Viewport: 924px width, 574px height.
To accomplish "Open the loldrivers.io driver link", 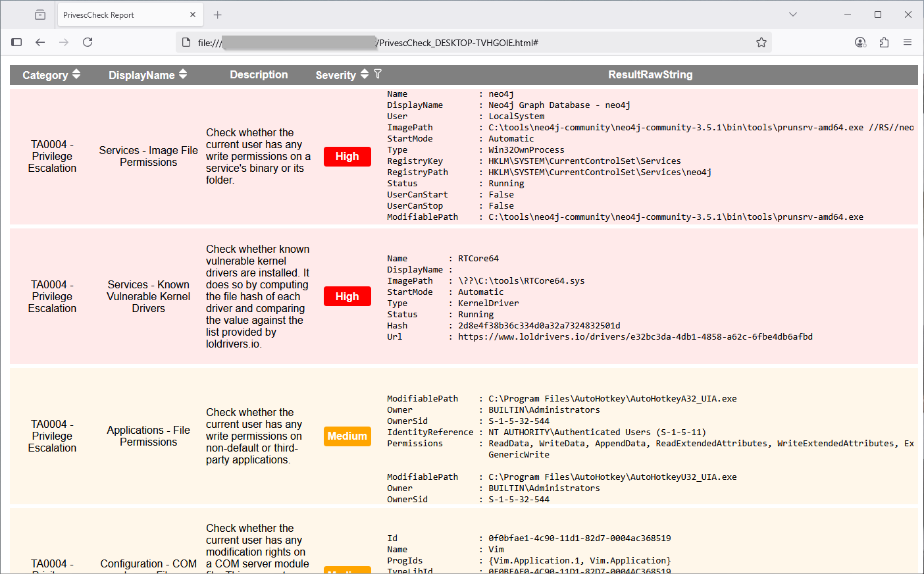I will coord(635,336).
